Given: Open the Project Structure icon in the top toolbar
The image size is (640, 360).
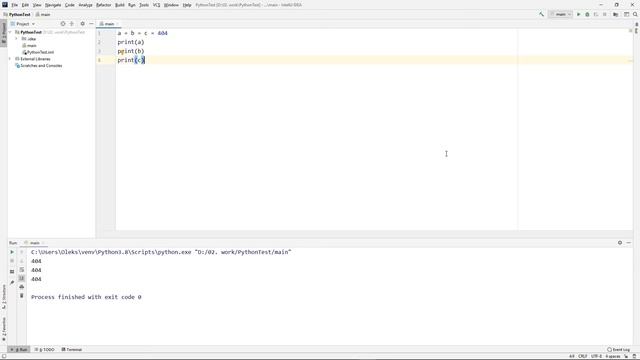Looking at the screenshot, I should [x=616, y=14].
